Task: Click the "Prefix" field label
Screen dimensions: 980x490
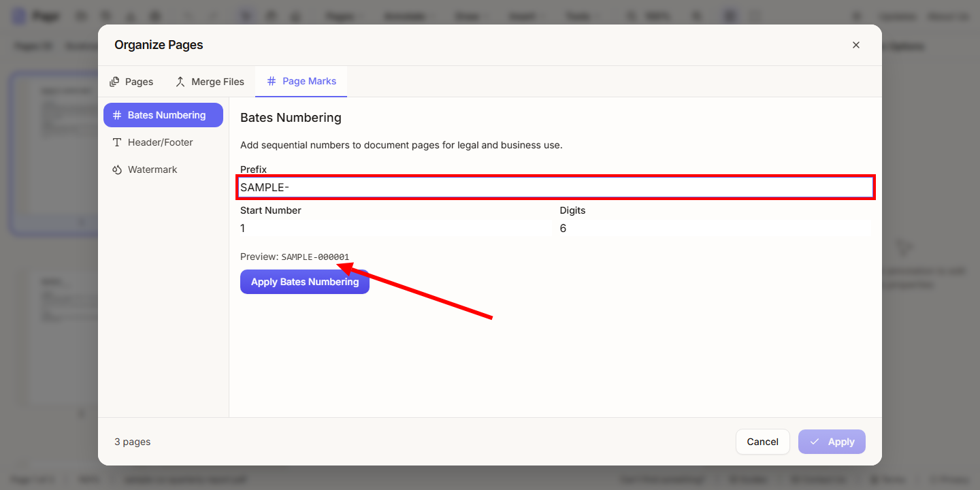Action: 253,169
